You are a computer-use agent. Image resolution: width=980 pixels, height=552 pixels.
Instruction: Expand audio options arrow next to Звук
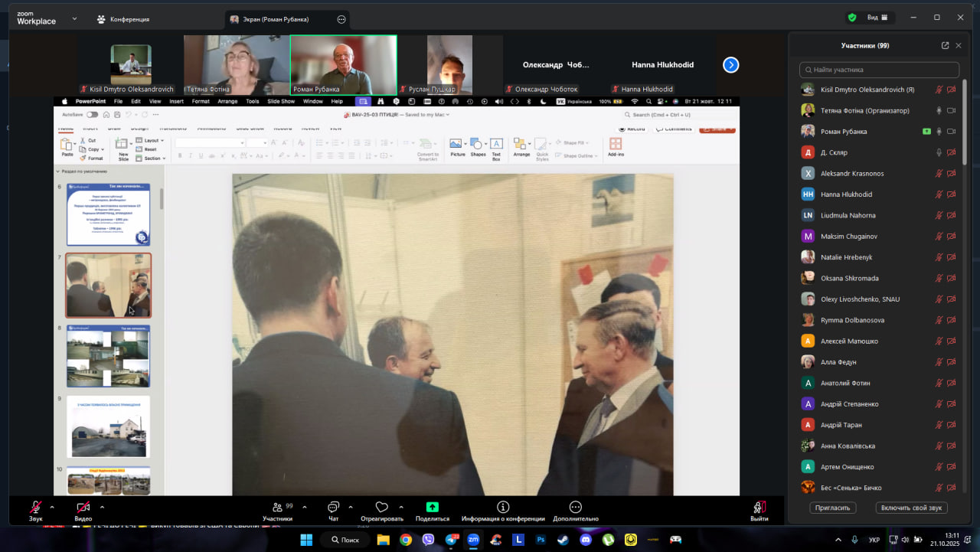click(x=52, y=507)
